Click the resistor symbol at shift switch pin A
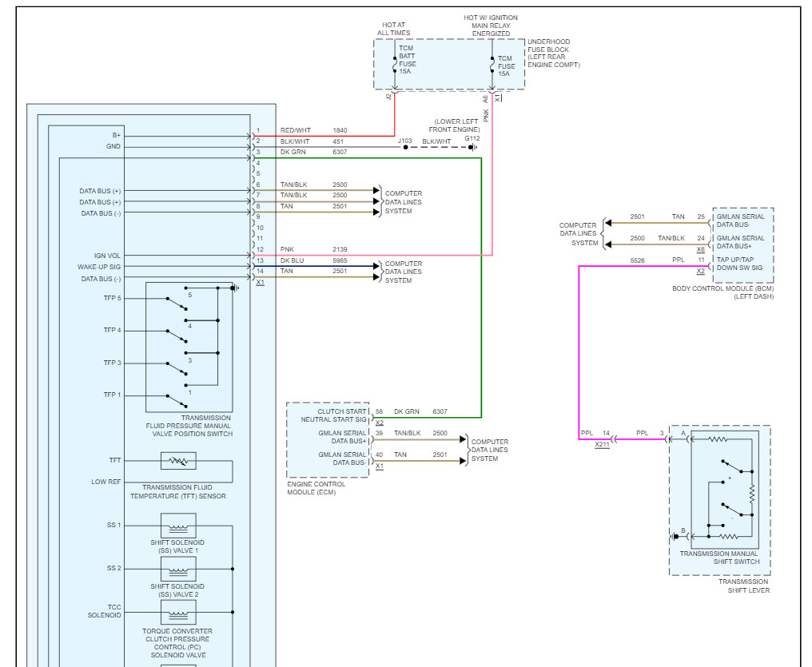Screen dimensions: 812x667 point(718,439)
